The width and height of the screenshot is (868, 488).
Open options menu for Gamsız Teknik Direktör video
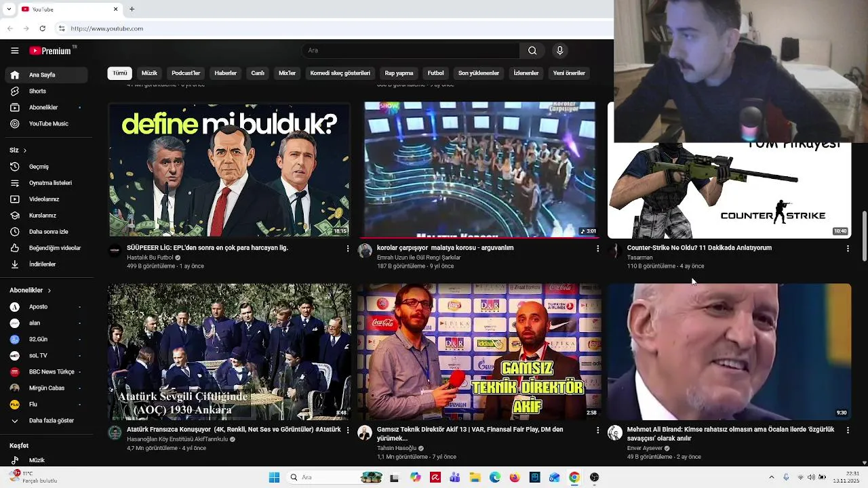click(597, 430)
